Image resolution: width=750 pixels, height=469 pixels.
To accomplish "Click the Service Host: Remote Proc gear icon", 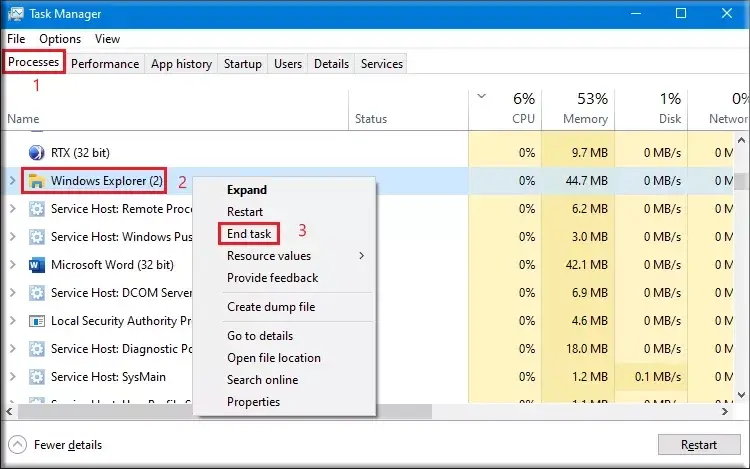I will tap(36, 209).
